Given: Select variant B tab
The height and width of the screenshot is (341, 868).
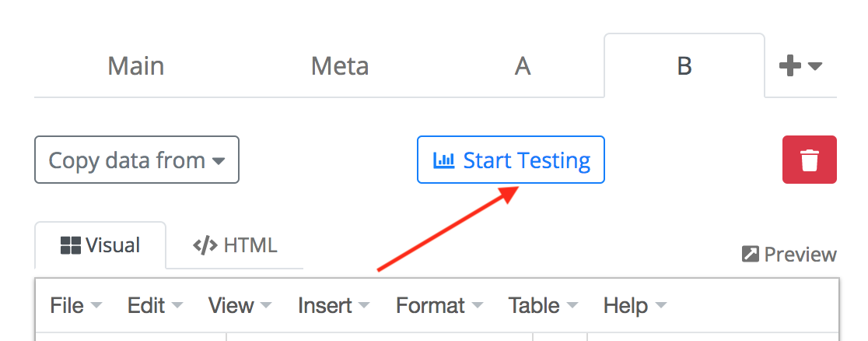Looking at the screenshot, I should tap(684, 66).
